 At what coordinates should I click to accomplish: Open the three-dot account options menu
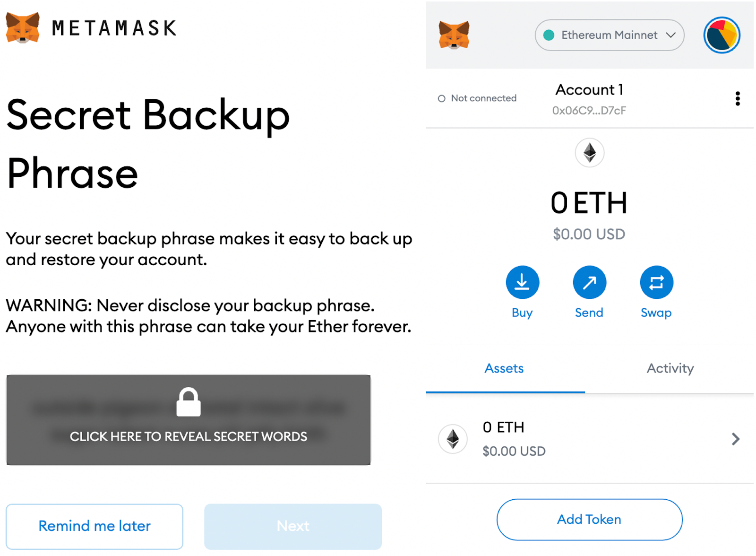[x=737, y=99]
